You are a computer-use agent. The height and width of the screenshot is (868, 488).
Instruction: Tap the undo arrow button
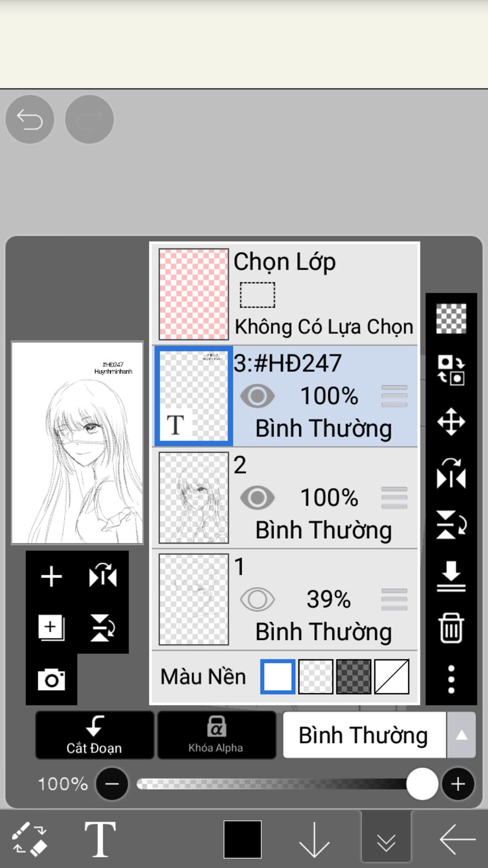pyautogui.click(x=30, y=119)
